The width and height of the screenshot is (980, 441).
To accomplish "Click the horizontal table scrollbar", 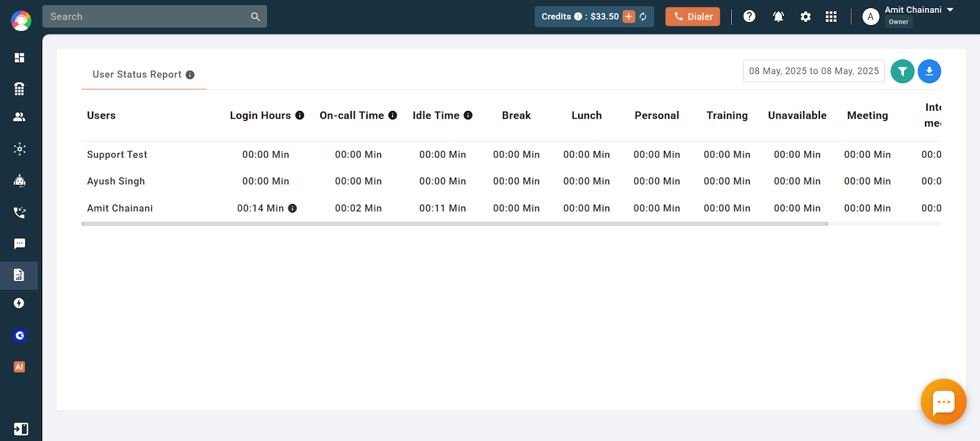I will [454, 224].
